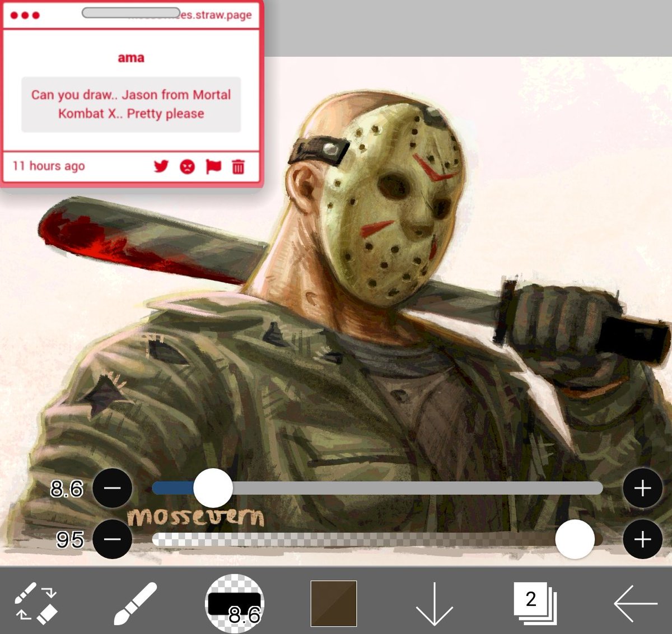The height and width of the screenshot is (634, 672).
Task: Decrease brush thickness with minus button
Action: pos(112,488)
